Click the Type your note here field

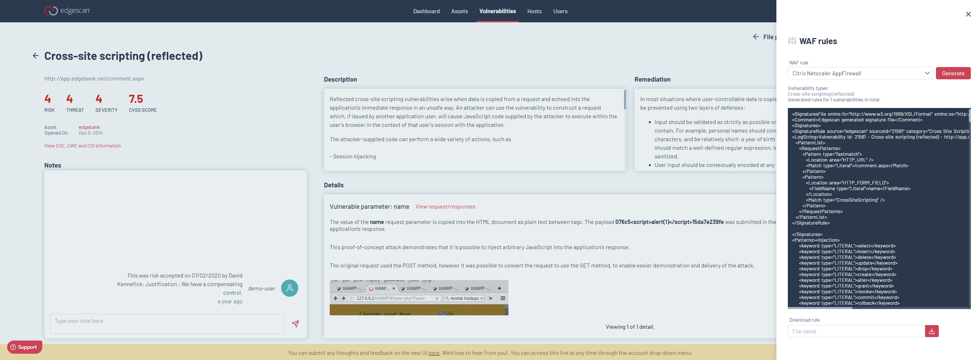[167, 324]
